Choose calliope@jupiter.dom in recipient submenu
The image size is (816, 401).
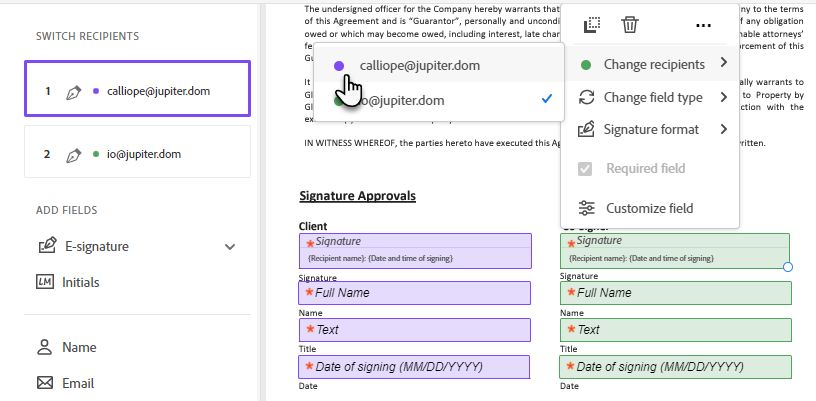click(439, 66)
